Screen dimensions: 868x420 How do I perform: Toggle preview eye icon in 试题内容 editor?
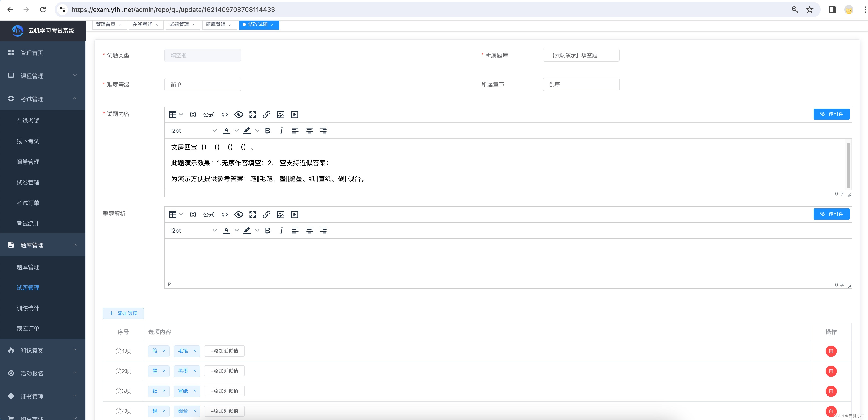coord(239,115)
